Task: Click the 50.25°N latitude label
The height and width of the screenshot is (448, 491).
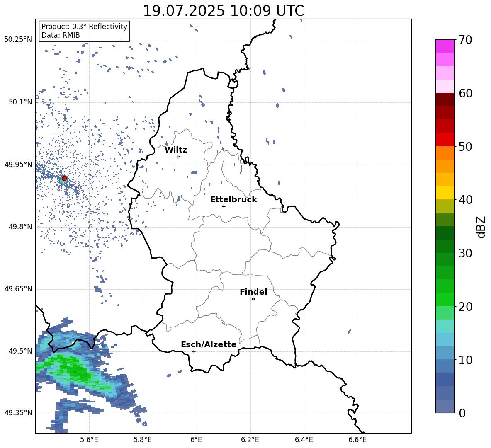Action: [18, 40]
